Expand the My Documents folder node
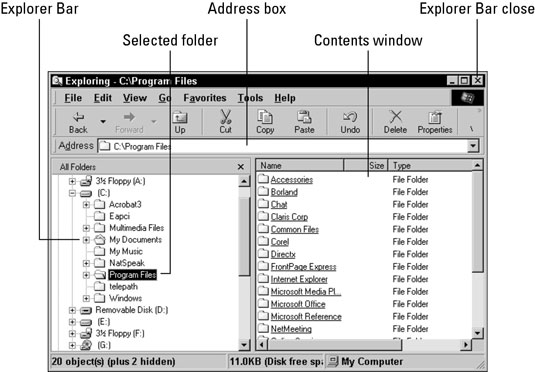 [x=86, y=240]
